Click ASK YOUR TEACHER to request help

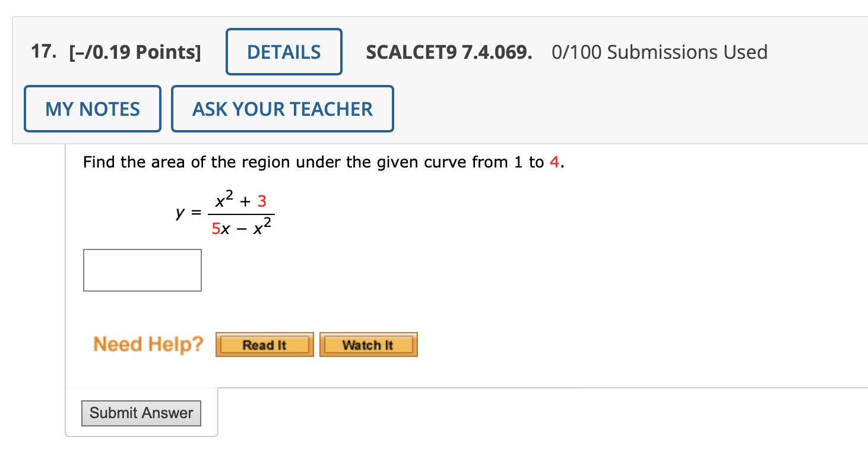(x=282, y=108)
